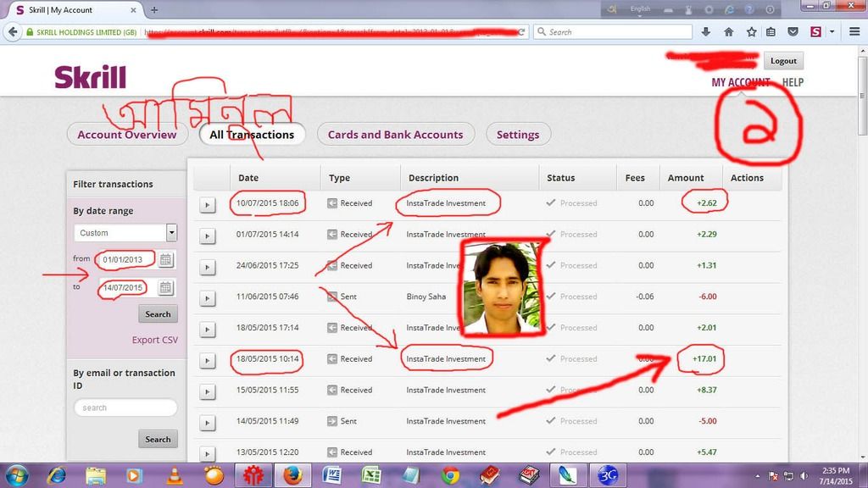Click the from date field 01/01/2013
The width and height of the screenshot is (868, 488).
(127, 259)
